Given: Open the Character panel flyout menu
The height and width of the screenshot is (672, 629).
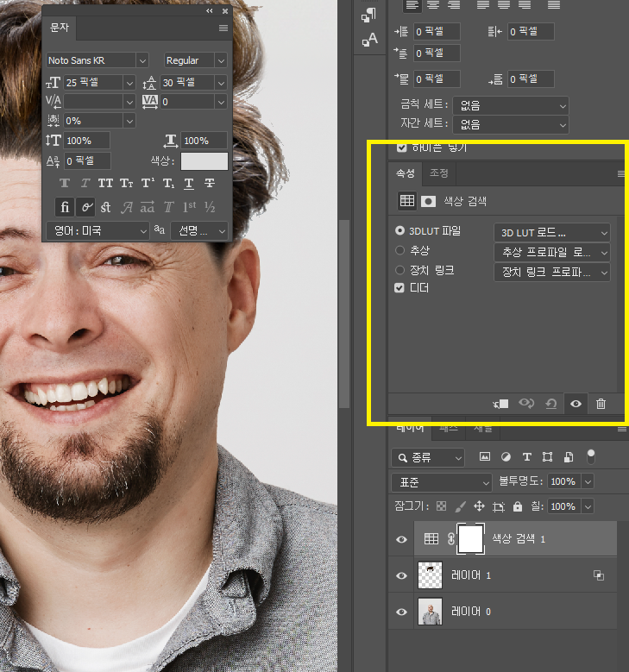Looking at the screenshot, I should [x=223, y=28].
